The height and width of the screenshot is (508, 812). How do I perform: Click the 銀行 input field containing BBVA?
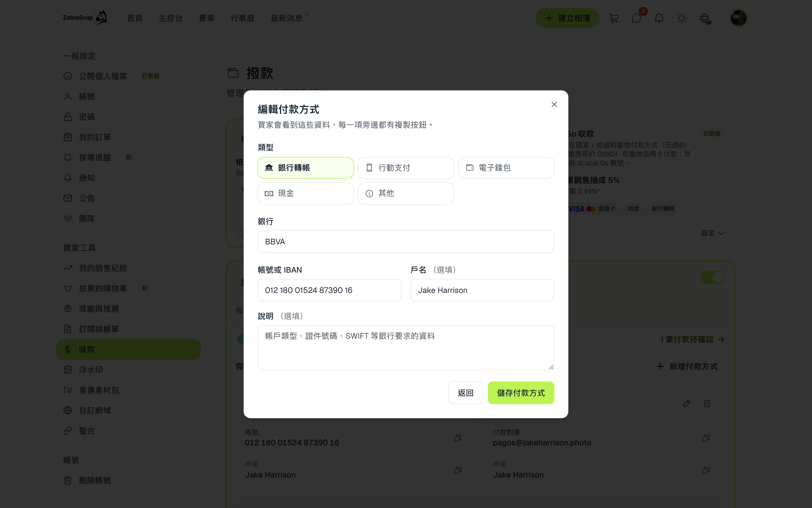click(x=406, y=242)
